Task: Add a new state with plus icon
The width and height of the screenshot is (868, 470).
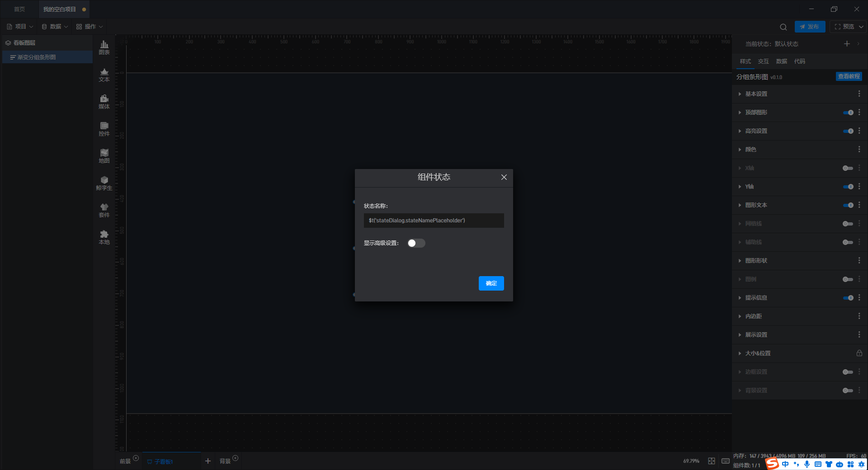Action: click(x=847, y=44)
